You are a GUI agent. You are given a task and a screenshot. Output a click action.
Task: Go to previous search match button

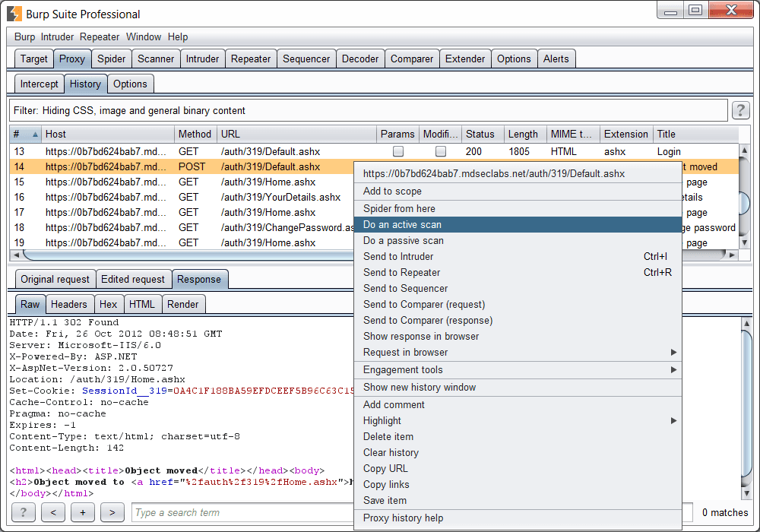(53, 512)
